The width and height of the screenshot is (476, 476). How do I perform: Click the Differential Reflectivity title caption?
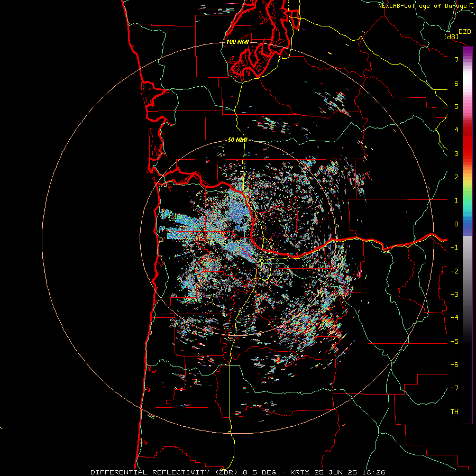(238, 472)
